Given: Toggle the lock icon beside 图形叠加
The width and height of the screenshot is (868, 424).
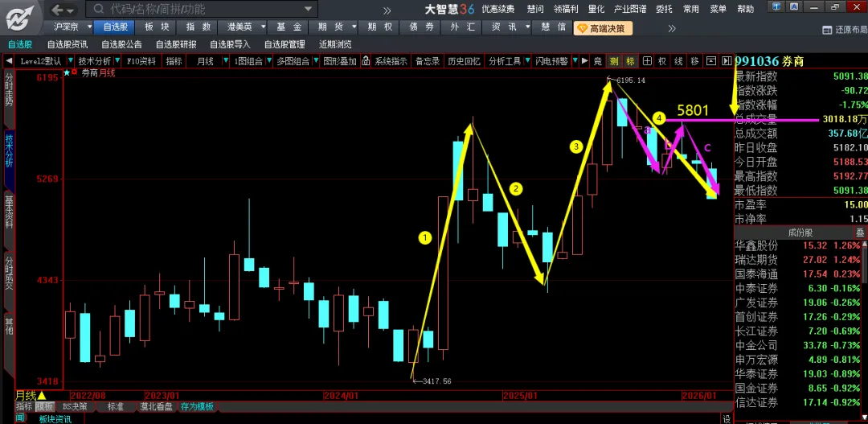Looking at the screenshot, I should tap(366, 61).
